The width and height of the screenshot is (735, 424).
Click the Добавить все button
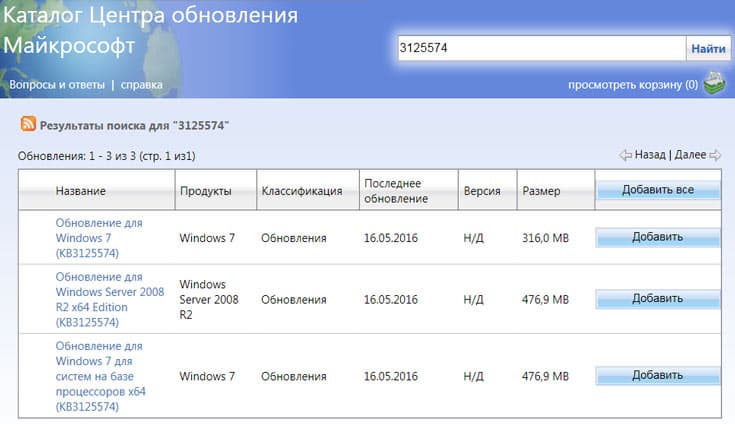coord(658,190)
